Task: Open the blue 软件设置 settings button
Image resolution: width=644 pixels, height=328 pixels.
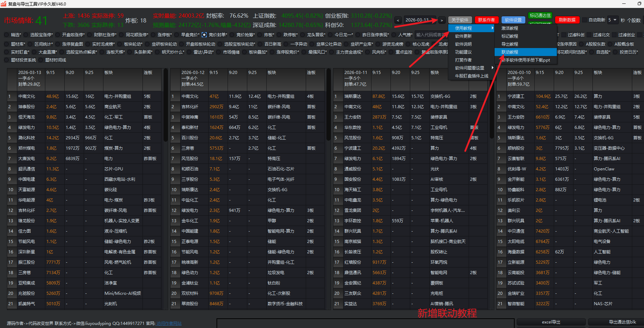Action: (x=513, y=20)
